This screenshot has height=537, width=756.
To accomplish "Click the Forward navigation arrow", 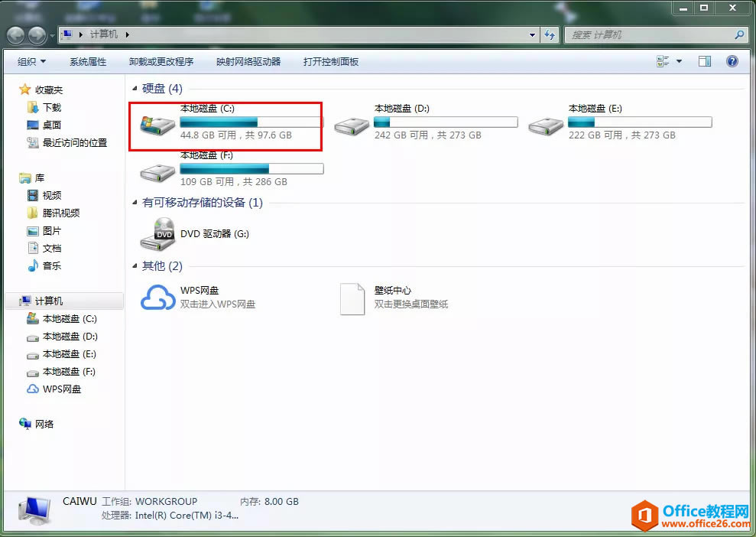I will click(x=37, y=34).
